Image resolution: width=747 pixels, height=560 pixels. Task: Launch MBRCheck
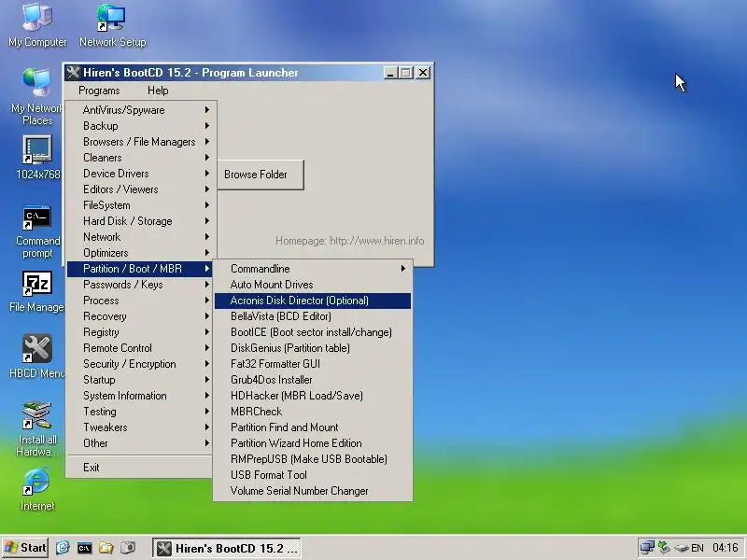point(313,412)
